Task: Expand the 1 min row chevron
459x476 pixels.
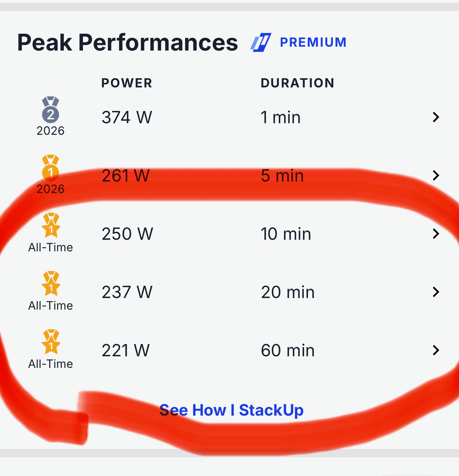Action: click(x=436, y=117)
